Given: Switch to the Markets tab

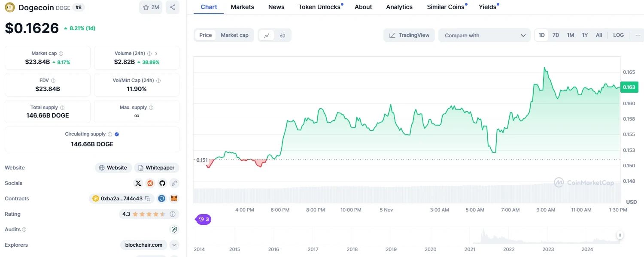Looking at the screenshot, I should (242, 7).
